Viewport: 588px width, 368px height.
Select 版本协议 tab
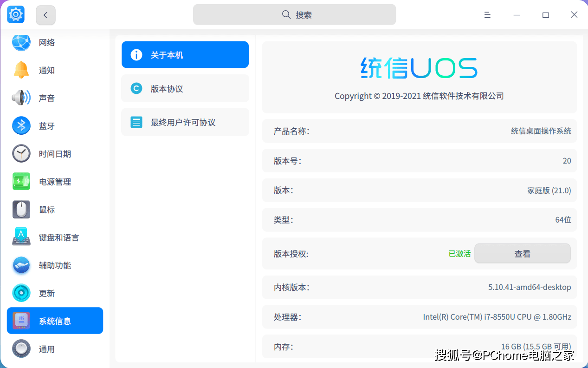tap(185, 88)
